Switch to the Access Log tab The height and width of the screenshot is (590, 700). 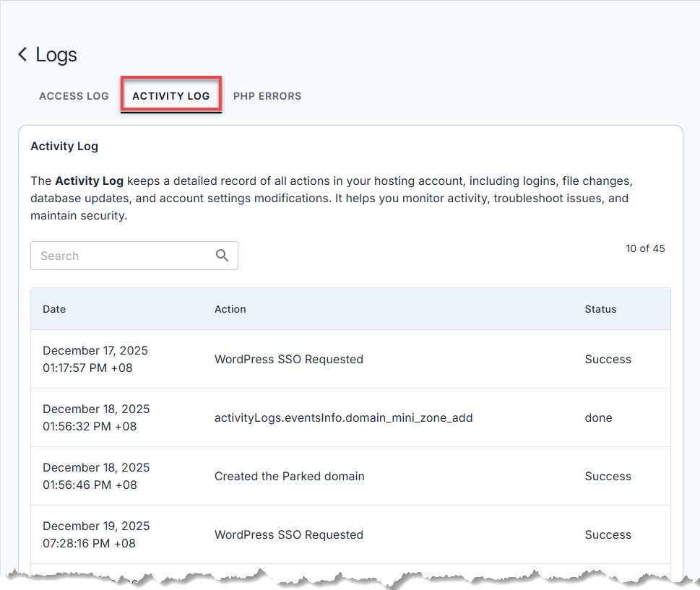pyautogui.click(x=74, y=96)
